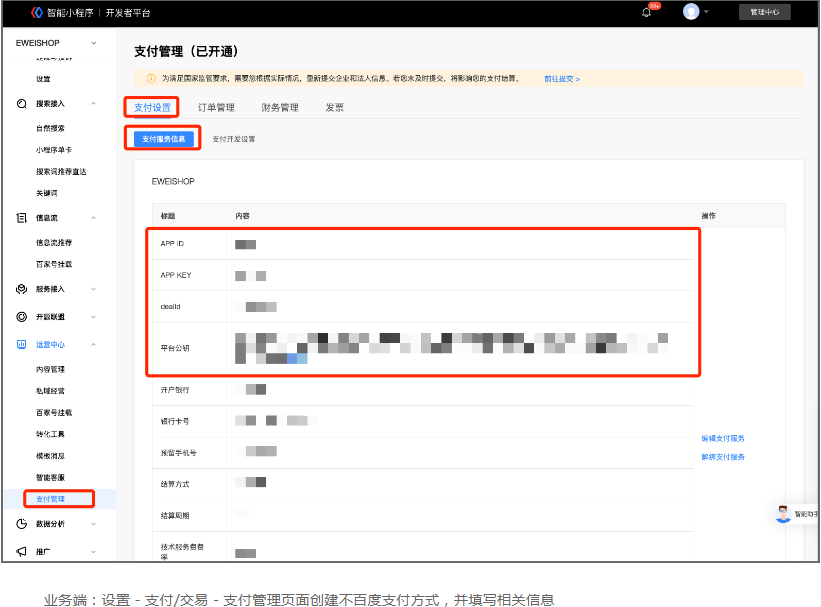This screenshot has height=607, width=821.
Task: Open the 智能助手 assistant avatar
Action: click(x=783, y=513)
